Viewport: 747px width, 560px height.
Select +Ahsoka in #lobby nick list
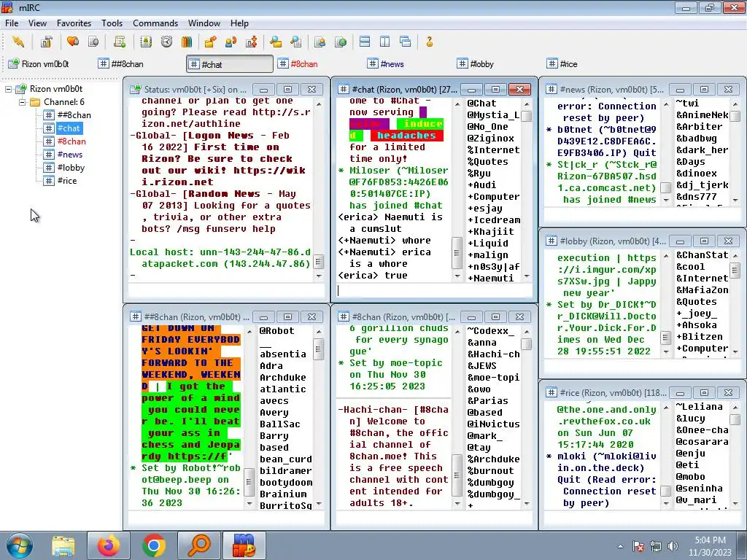tap(697, 324)
